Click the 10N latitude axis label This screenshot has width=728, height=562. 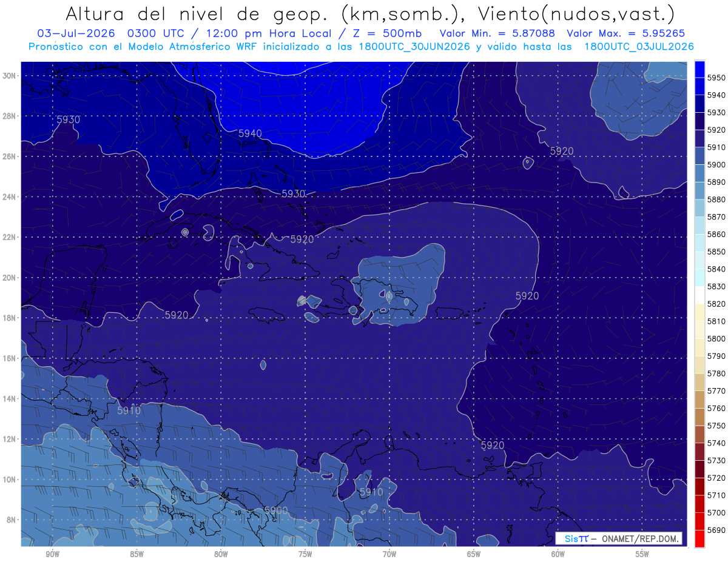point(10,480)
